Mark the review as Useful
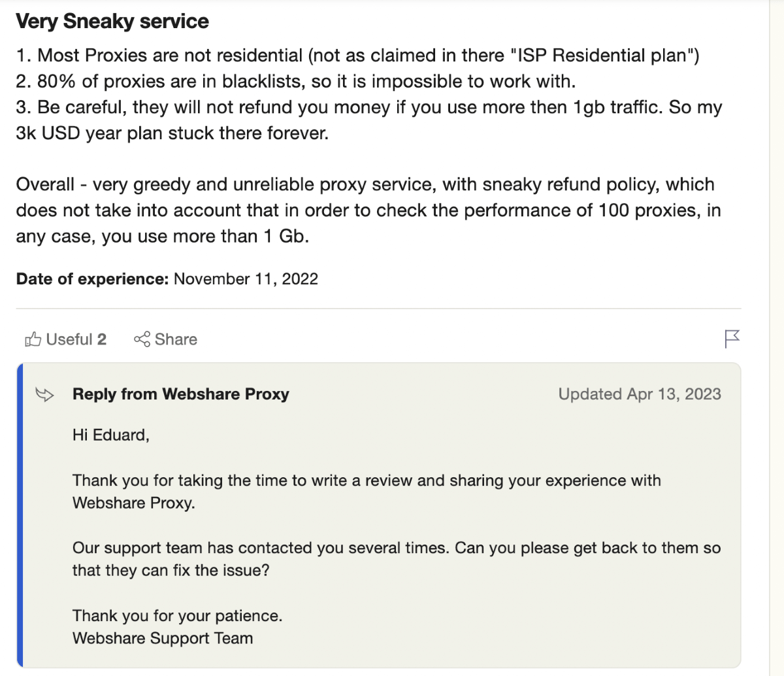This screenshot has height=676, width=784. click(x=64, y=339)
